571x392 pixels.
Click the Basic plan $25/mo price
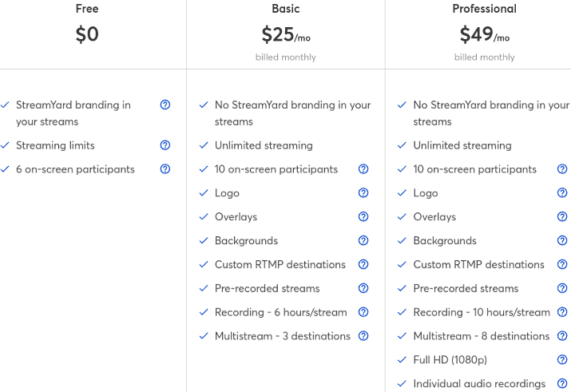pyautogui.click(x=286, y=34)
